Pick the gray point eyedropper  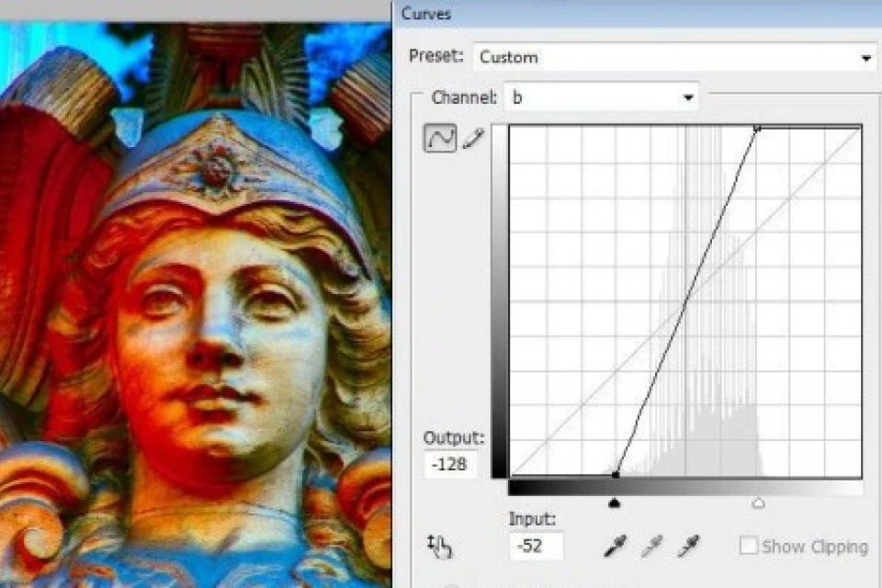point(651,546)
